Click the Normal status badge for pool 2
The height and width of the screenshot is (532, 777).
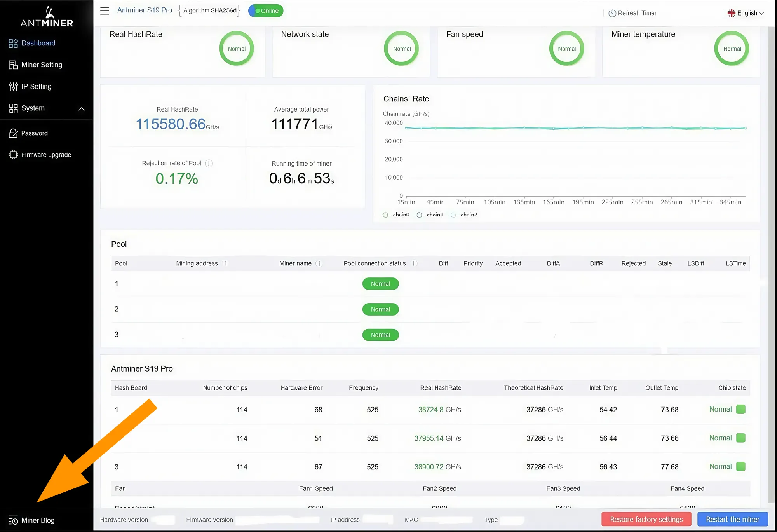(381, 309)
